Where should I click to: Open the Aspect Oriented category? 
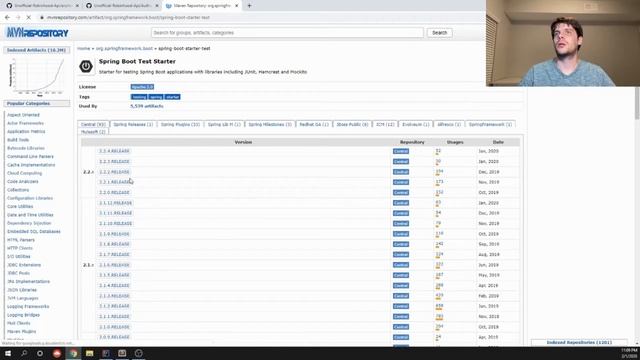point(23,115)
